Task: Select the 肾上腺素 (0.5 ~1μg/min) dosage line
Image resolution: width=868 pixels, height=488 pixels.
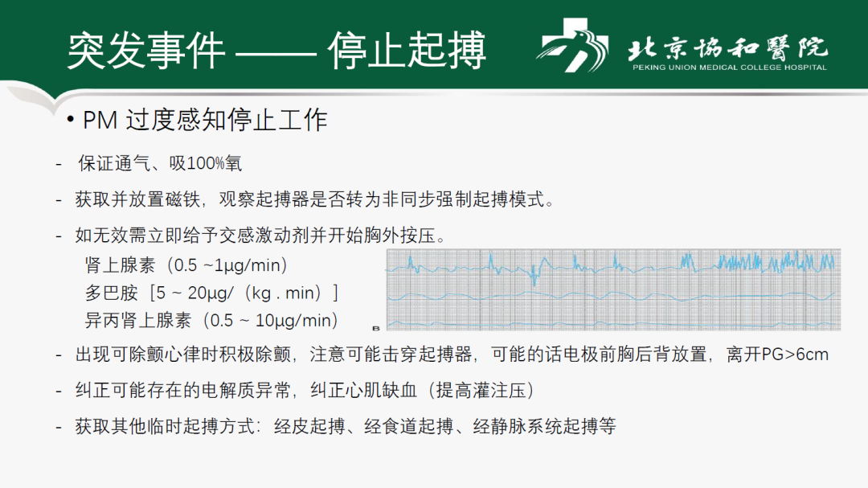Action: point(186,265)
